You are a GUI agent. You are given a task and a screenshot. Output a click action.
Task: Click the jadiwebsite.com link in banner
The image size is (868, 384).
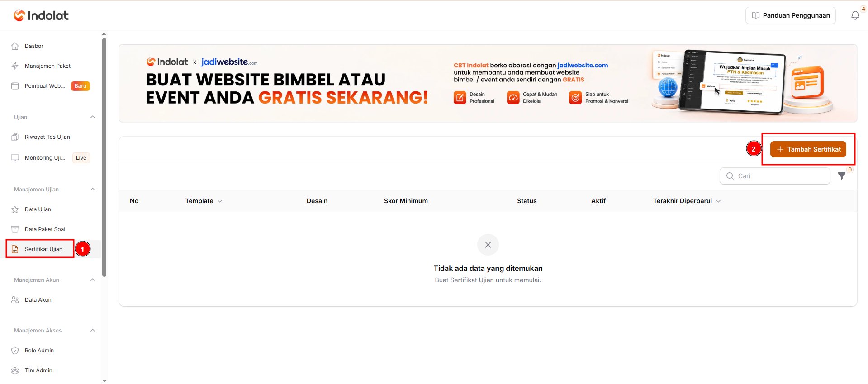tap(583, 65)
